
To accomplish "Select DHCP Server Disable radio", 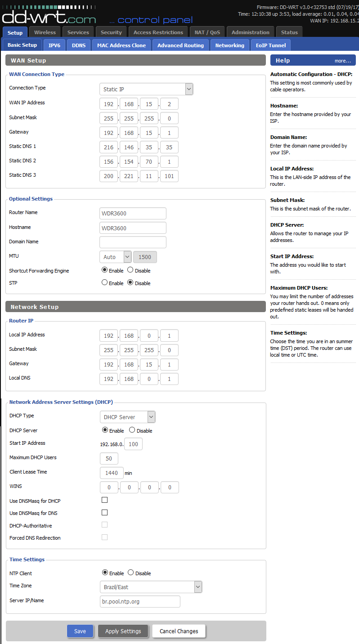I will click(x=132, y=430).
